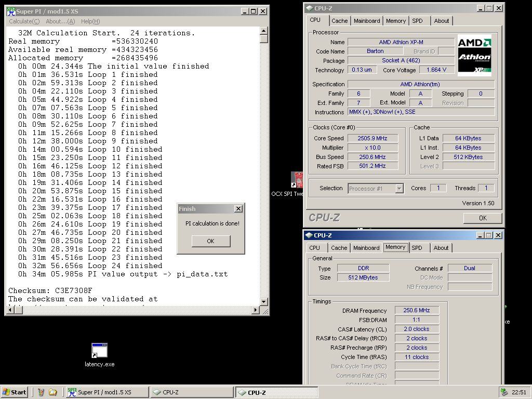Click the memory Type value DDR
The height and width of the screenshot is (399, 532).
363,268
